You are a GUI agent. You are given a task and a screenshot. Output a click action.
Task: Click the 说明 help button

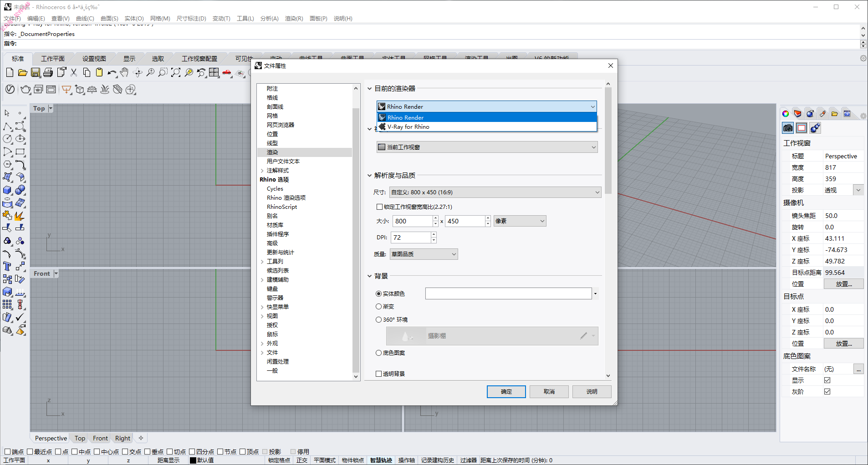(592, 392)
